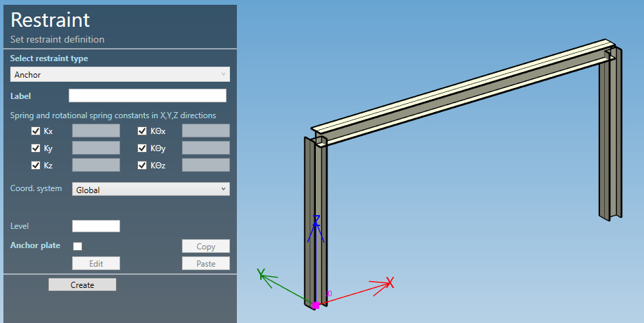Click the Level input field
This screenshot has height=323, width=644.
[96, 226]
